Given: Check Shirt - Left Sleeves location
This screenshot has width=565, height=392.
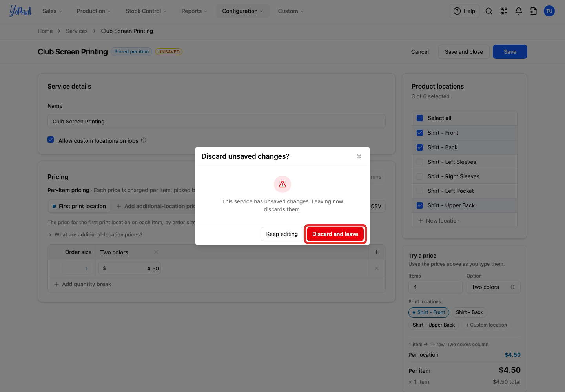Looking at the screenshot, I should [420, 162].
